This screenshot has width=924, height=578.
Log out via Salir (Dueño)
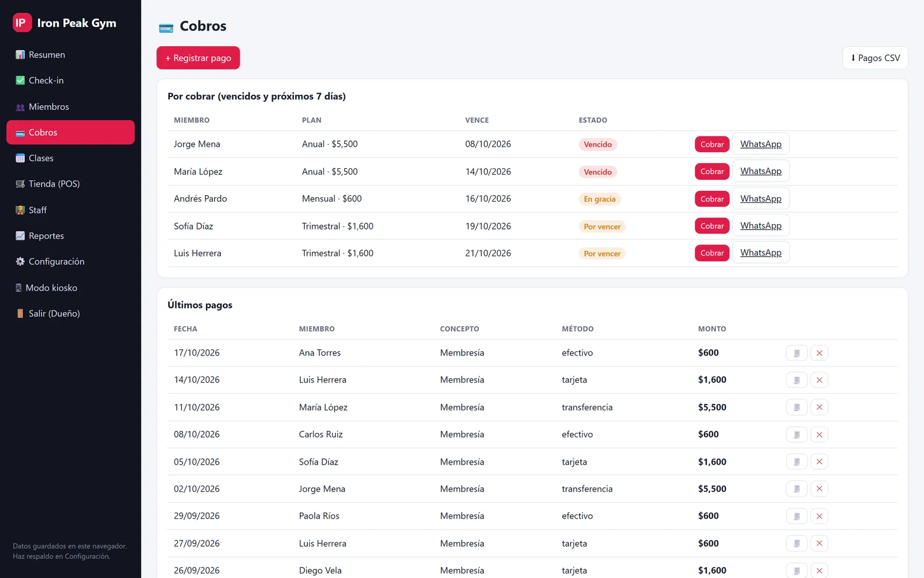tap(70, 314)
